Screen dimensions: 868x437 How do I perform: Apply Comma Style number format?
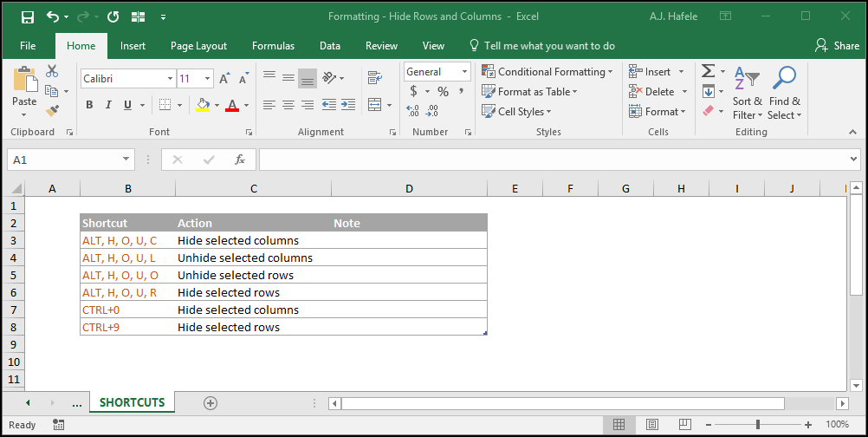(461, 91)
